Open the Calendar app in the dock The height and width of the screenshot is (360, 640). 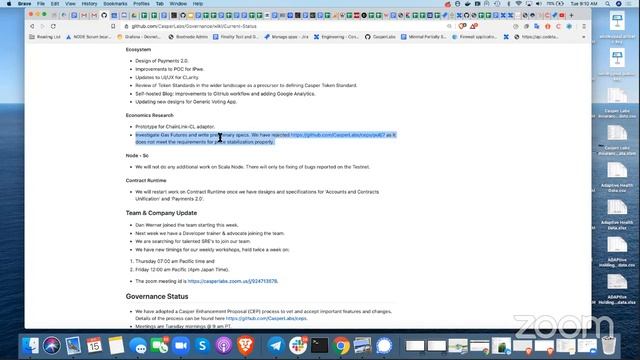(x=94, y=346)
